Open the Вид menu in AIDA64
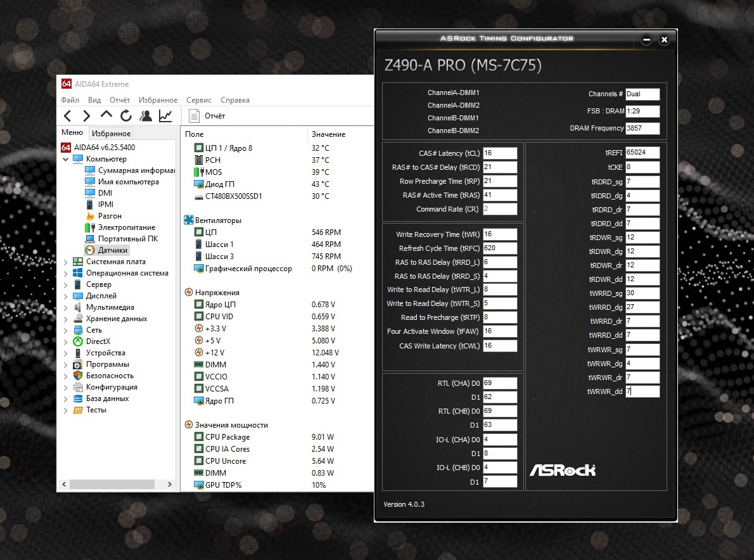 point(94,100)
